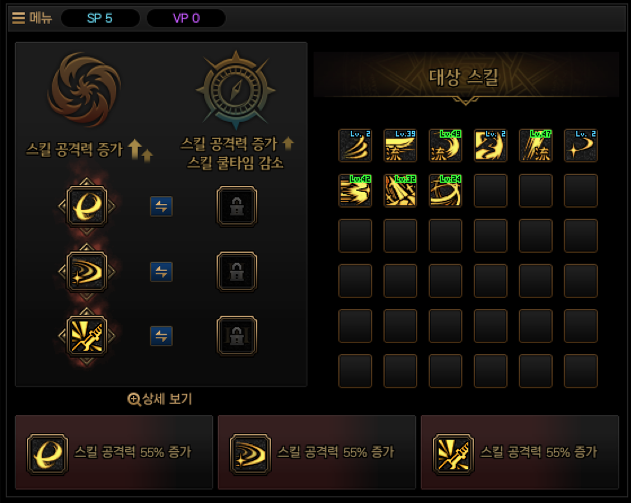Open the e-shaped skill 55% bonus panel
Viewport: 631px width, 503px height.
114,452
